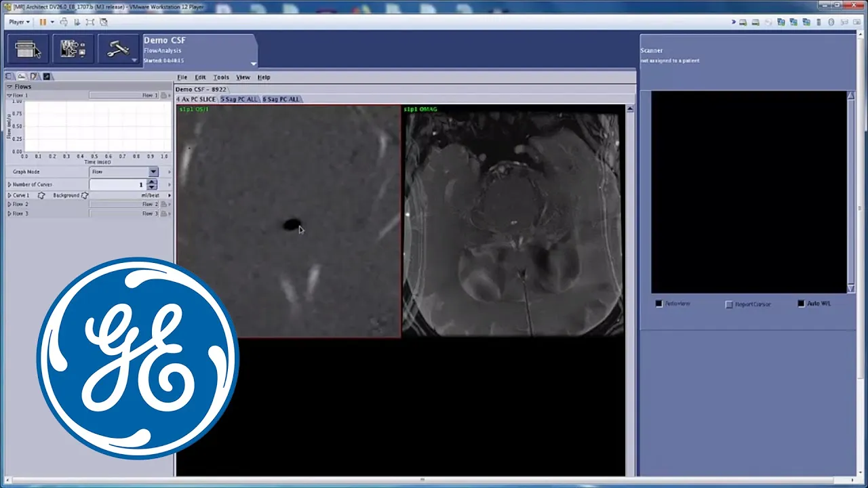Viewport: 868px width, 488px height.
Task: Click the Bluetooth device icon in VMware
Action: click(831, 22)
